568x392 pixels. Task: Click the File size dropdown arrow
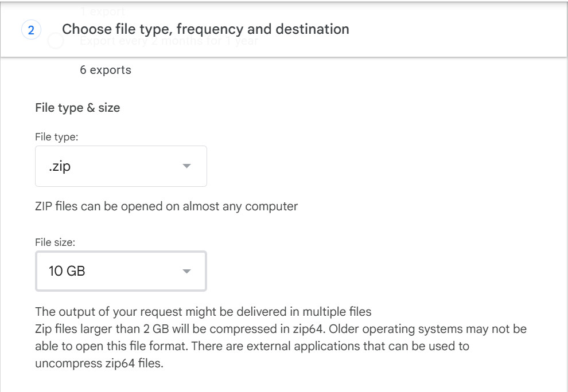[x=186, y=271]
